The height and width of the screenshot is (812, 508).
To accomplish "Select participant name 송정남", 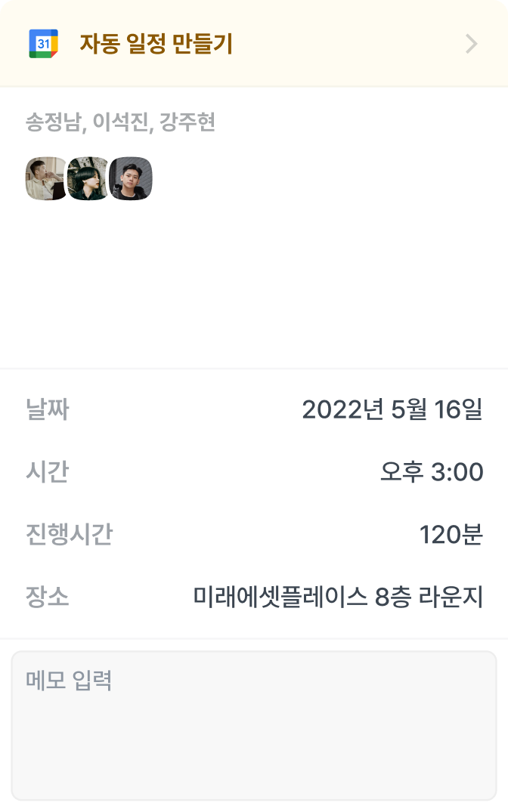I will [52, 122].
